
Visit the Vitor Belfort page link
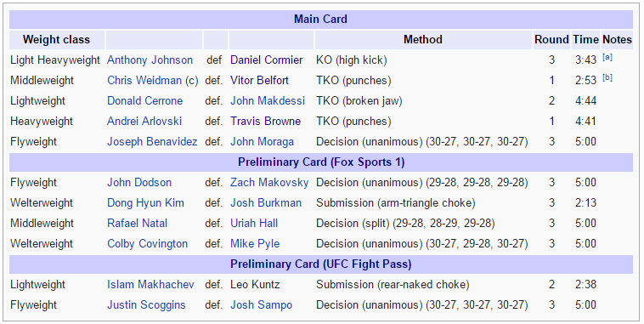click(x=259, y=80)
